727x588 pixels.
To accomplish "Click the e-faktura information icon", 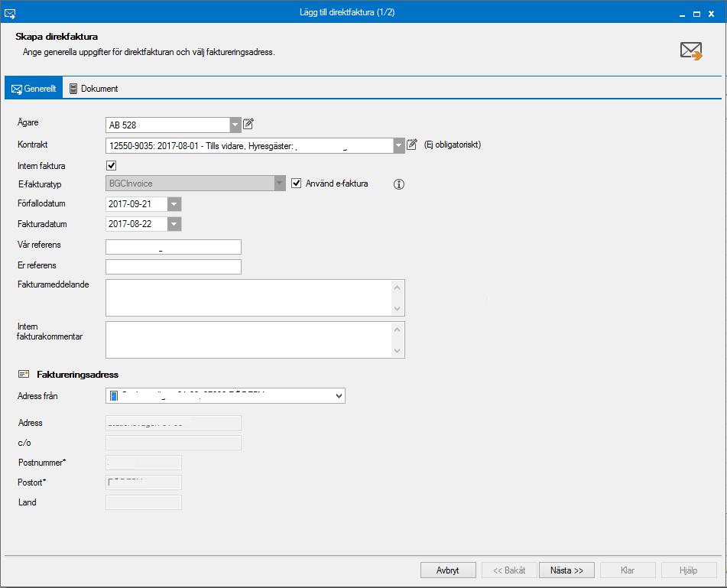I will [x=399, y=184].
